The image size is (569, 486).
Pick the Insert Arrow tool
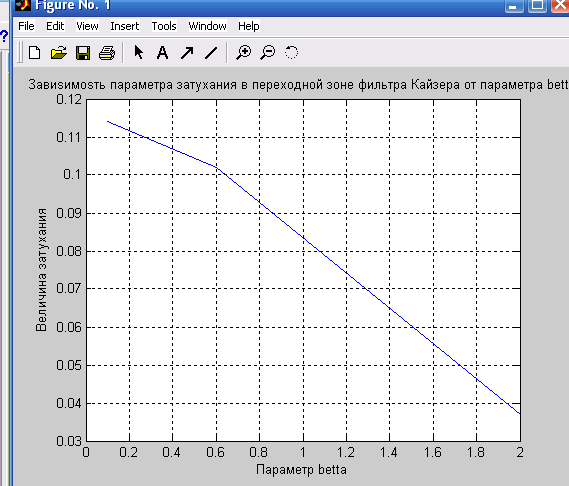click(187, 53)
